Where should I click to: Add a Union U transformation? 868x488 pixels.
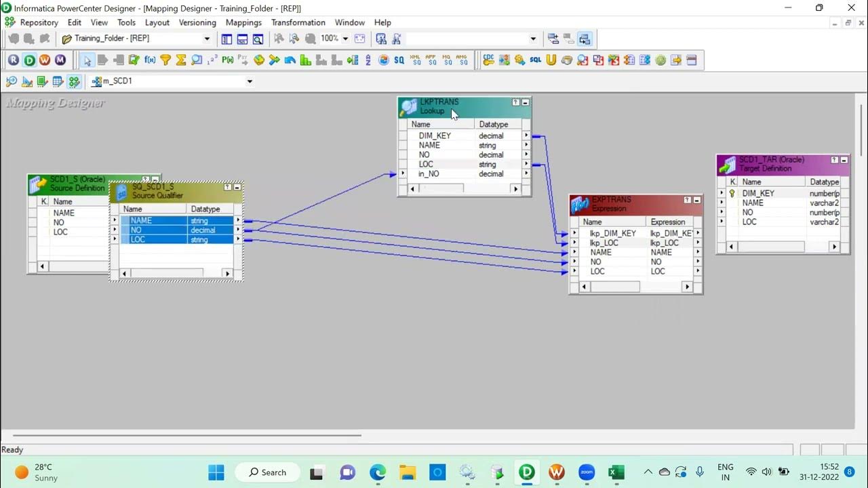point(551,60)
